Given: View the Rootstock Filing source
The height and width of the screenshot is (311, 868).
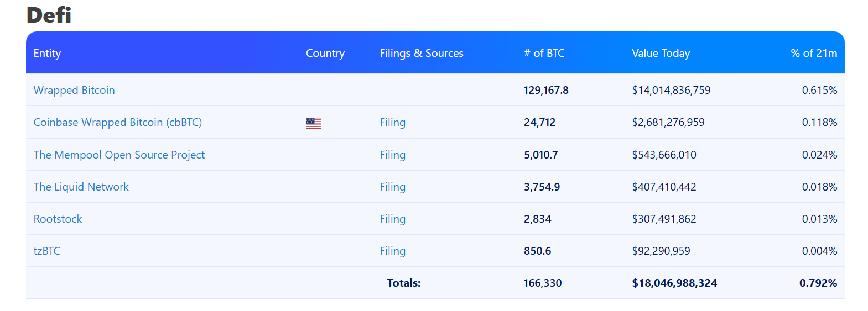Looking at the screenshot, I should pos(392,219).
